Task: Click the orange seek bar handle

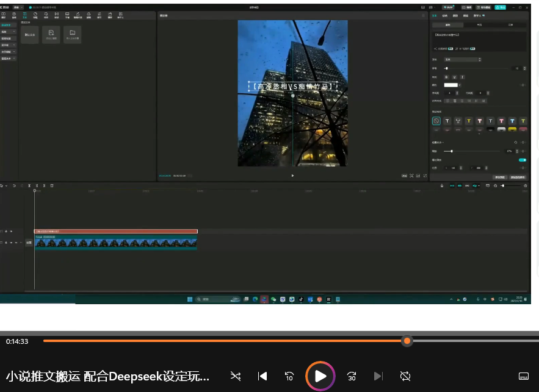Action: 407,341
